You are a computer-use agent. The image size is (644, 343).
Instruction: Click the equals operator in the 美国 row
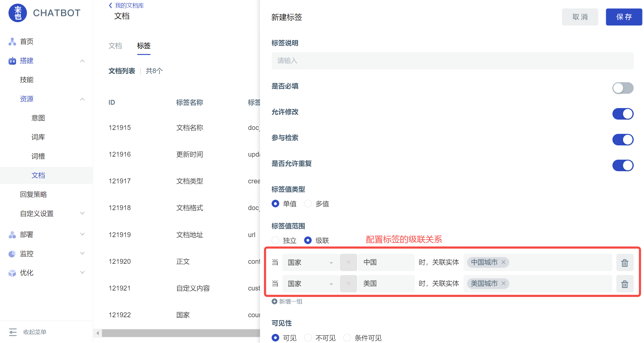tap(348, 284)
